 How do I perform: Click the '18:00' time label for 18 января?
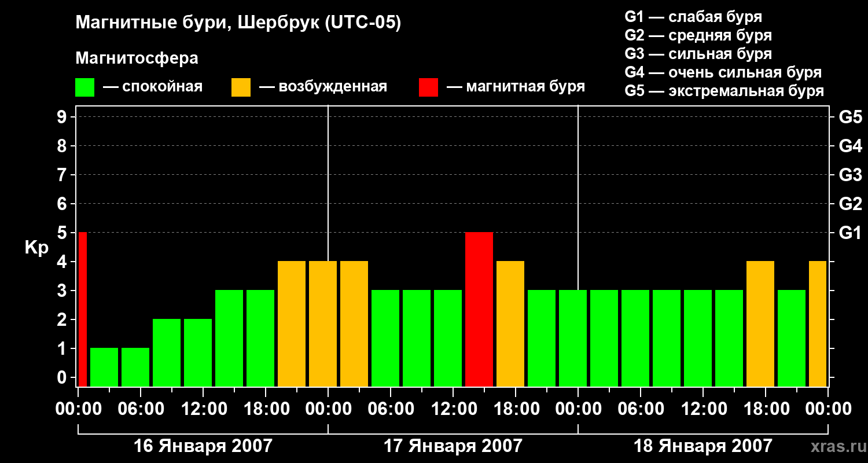[766, 409]
